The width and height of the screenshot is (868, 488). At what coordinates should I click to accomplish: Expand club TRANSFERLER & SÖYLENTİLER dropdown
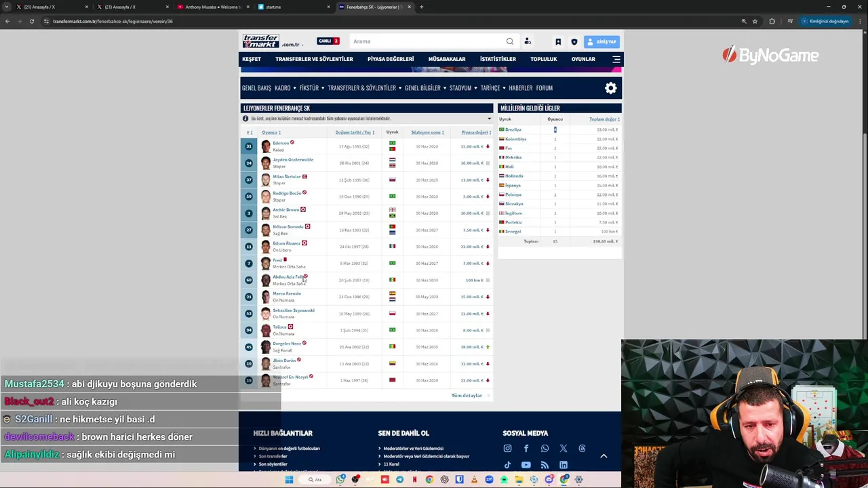[365, 87]
